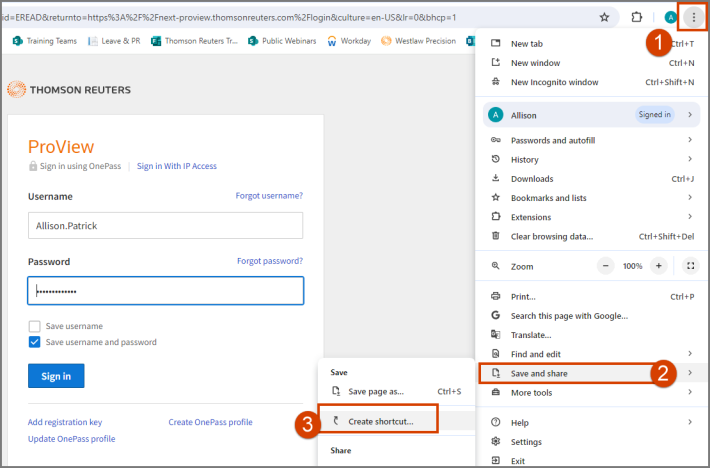This screenshot has width=710, height=468.
Task: Open the Workday bookmark
Action: (x=349, y=41)
